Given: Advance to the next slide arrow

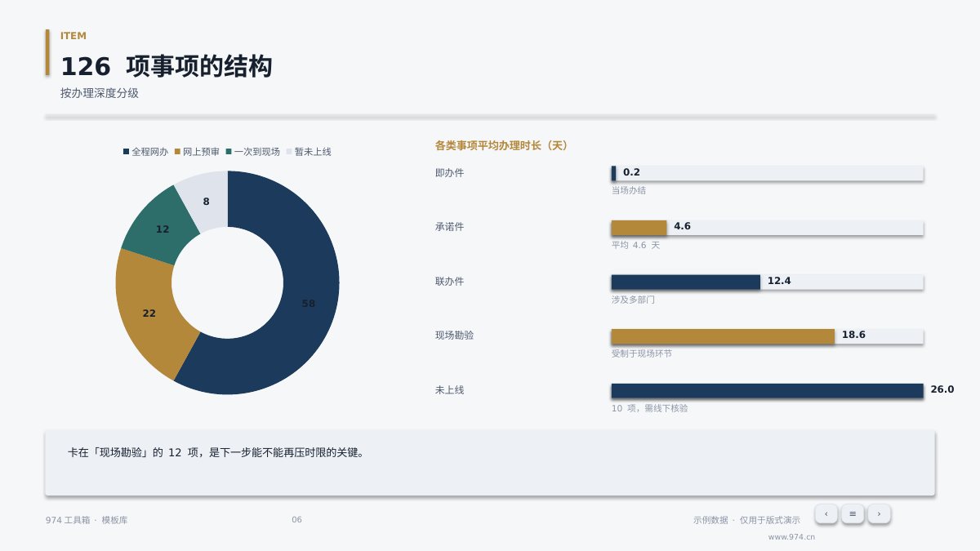Looking at the screenshot, I should (x=879, y=513).
